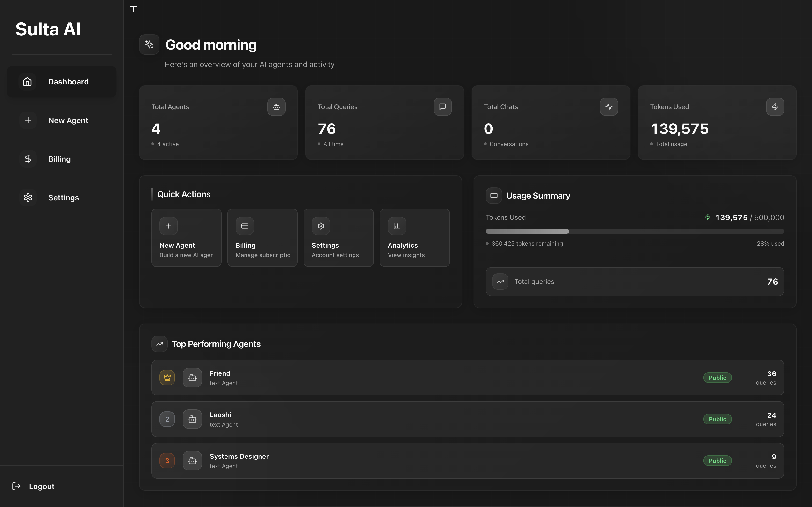Open Settings via the quick action card
This screenshot has height=507, width=812.
[338, 237]
